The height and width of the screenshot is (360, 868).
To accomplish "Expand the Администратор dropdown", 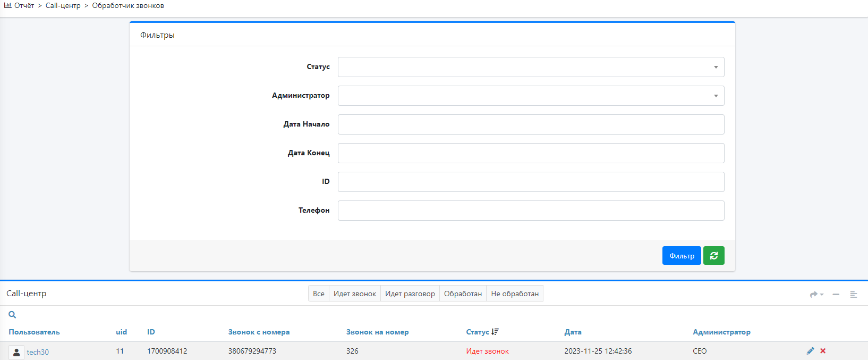I will tap(531, 96).
